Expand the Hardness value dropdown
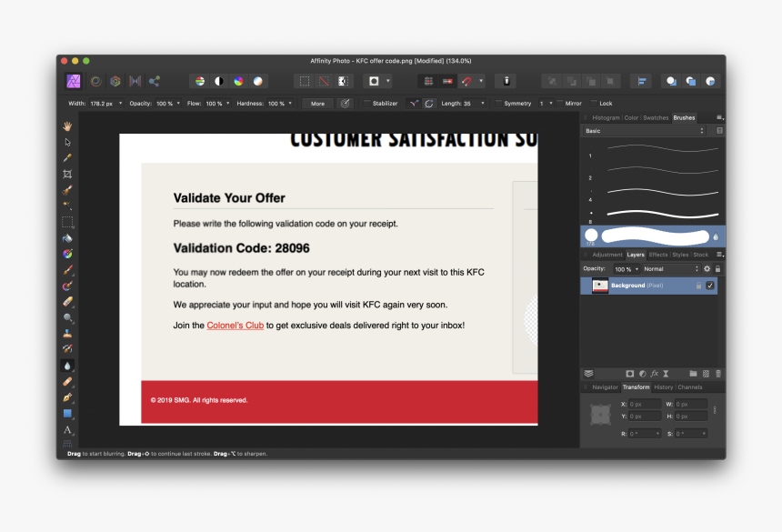This screenshot has width=782, height=532. point(290,104)
